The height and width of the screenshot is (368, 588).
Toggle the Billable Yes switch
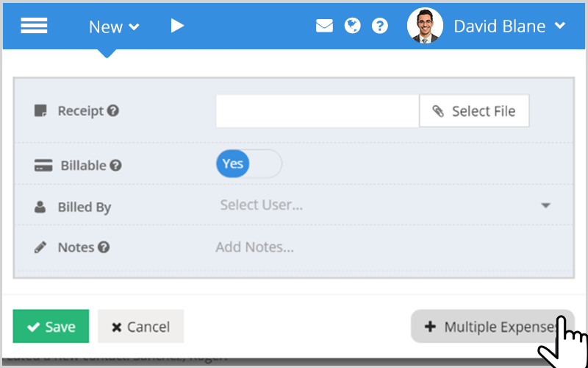[x=249, y=163]
